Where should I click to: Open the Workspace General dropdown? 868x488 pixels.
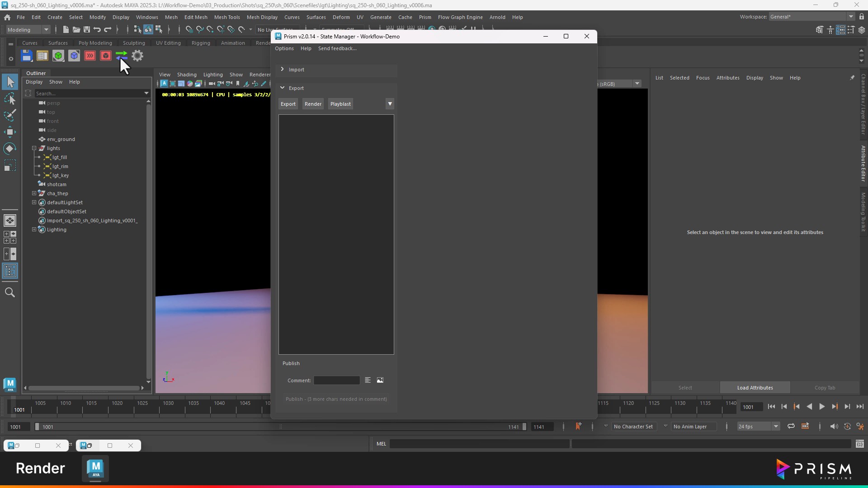click(811, 17)
